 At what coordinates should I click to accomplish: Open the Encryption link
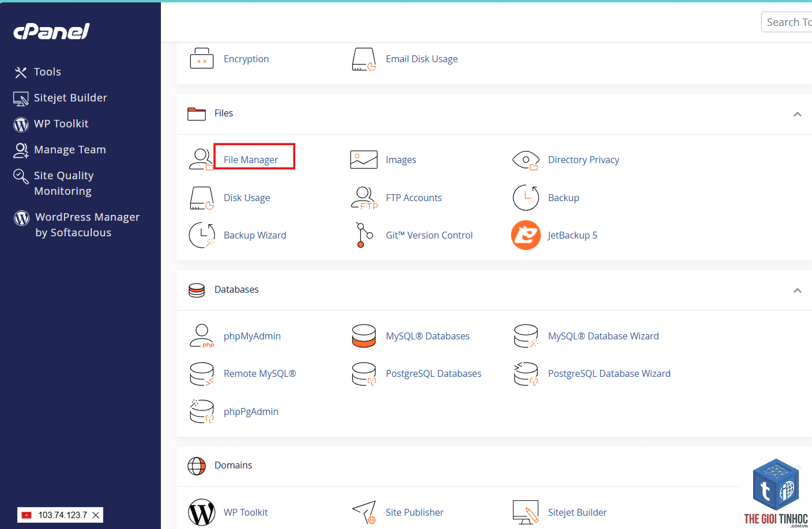pos(246,59)
